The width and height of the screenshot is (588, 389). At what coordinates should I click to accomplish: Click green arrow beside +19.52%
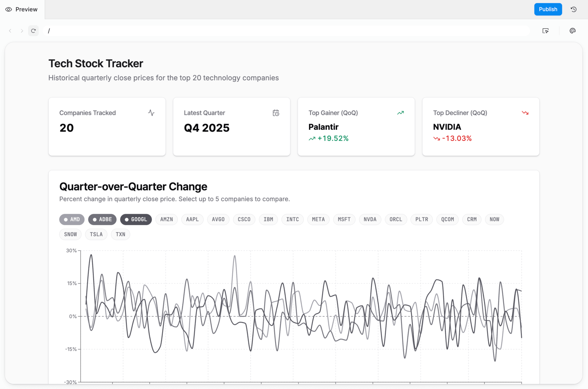pyautogui.click(x=312, y=139)
